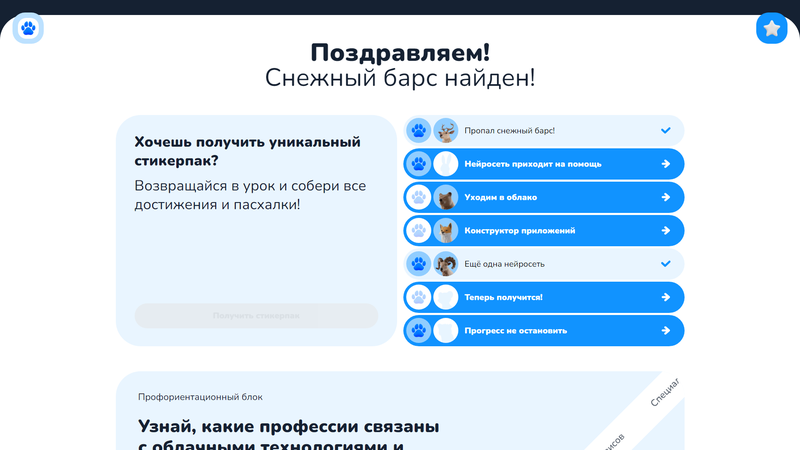The width and height of the screenshot is (800, 450).
Task: Click rabbit silhouette in 'Нейросеть приходит на помощь' row
Action: tap(446, 164)
